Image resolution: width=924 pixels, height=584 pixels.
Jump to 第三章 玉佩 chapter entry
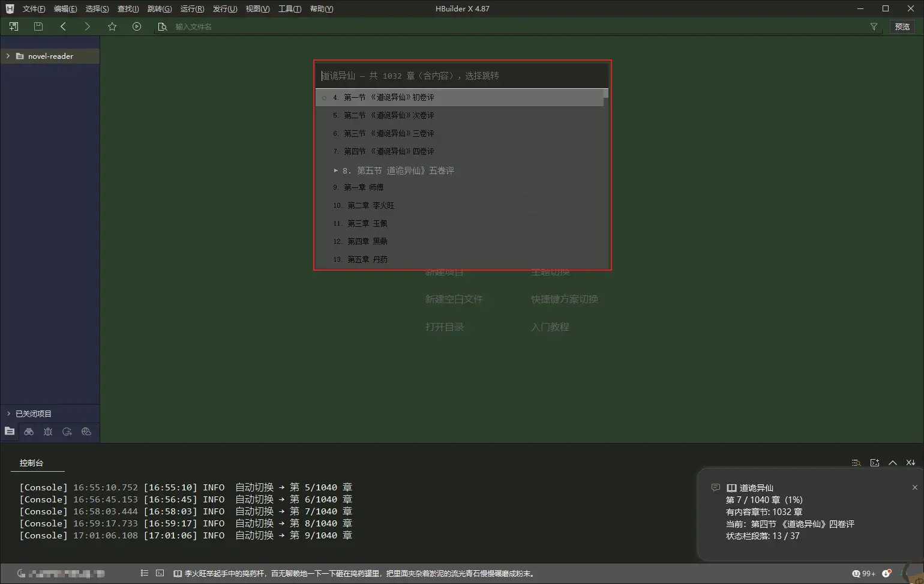coord(367,223)
